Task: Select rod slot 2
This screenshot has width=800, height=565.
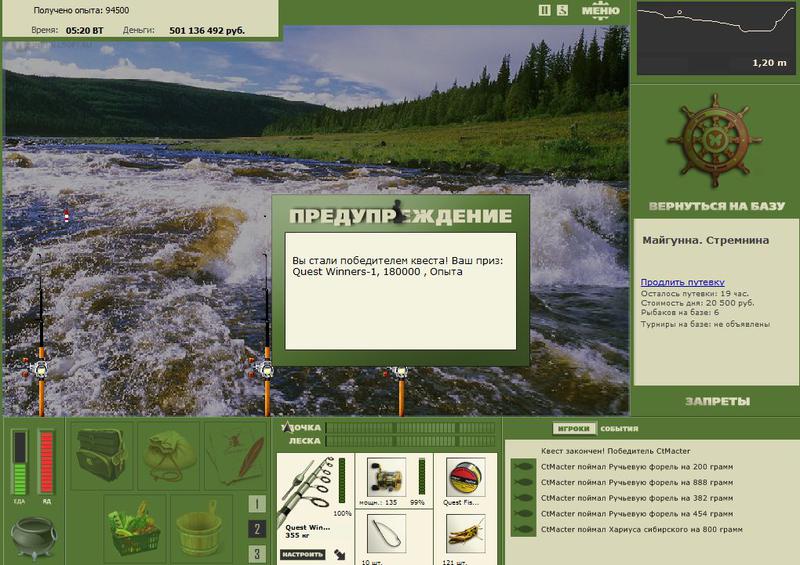Action: [x=257, y=529]
